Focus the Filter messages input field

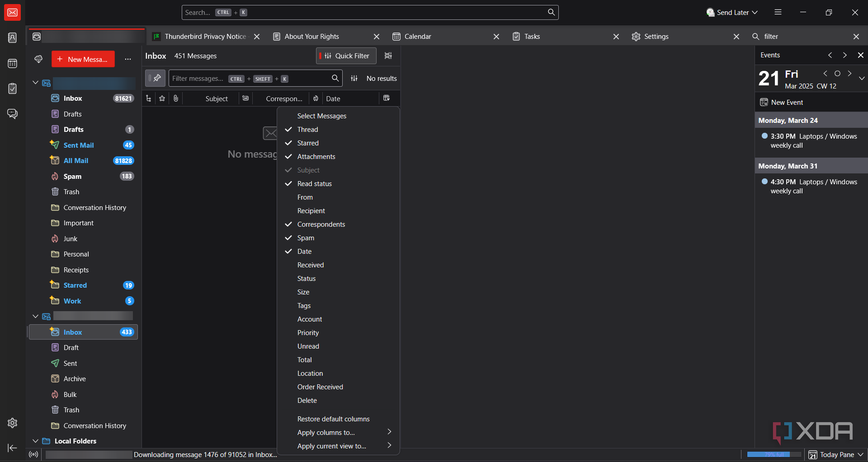pos(255,78)
